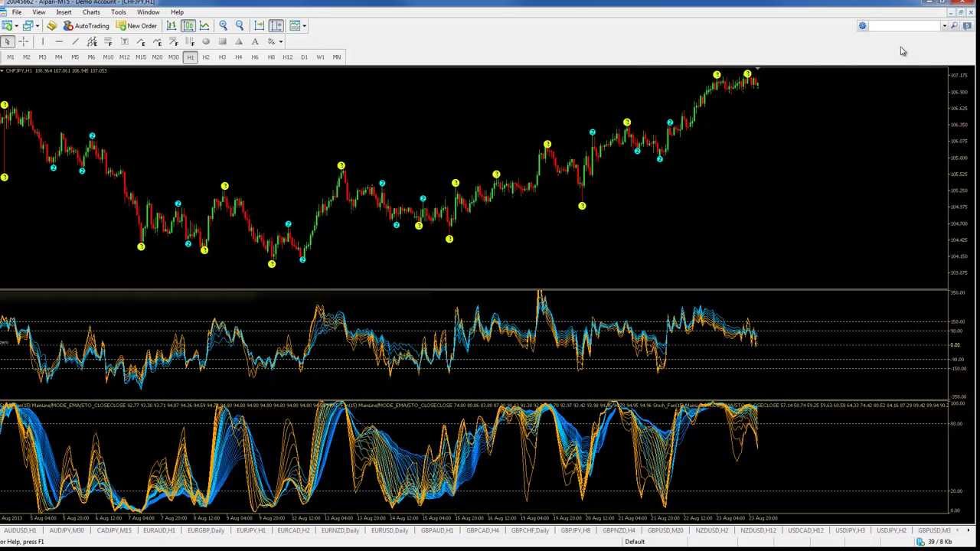This screenshot has width=980, height=551.
Task: Open the Profiles icon
Action: coord(28,26)
